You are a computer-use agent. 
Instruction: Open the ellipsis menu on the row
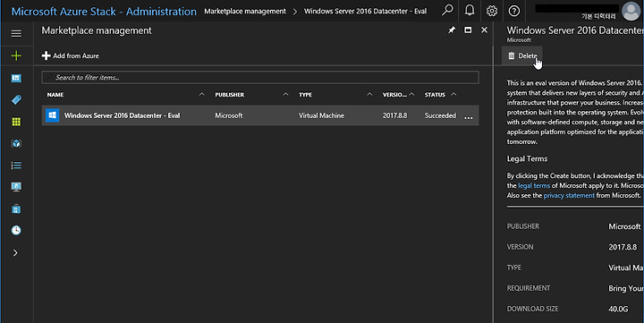tap(468, 117)
